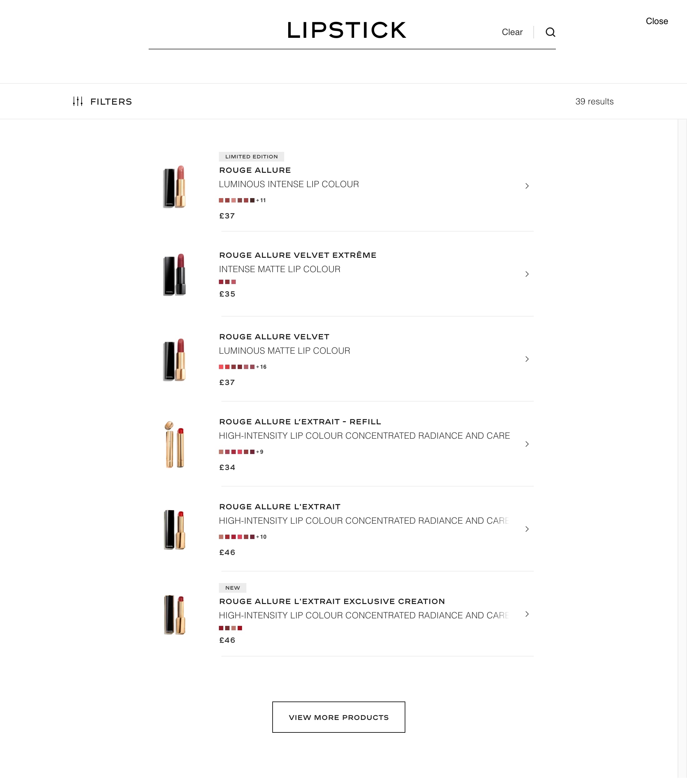Expand details for Rouge Allure via chevron
687x784 pixels.
coord(527,186)
